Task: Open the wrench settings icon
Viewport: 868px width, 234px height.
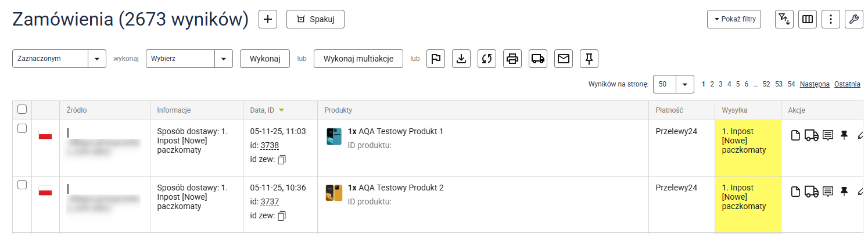Action: tap(853, 19)
